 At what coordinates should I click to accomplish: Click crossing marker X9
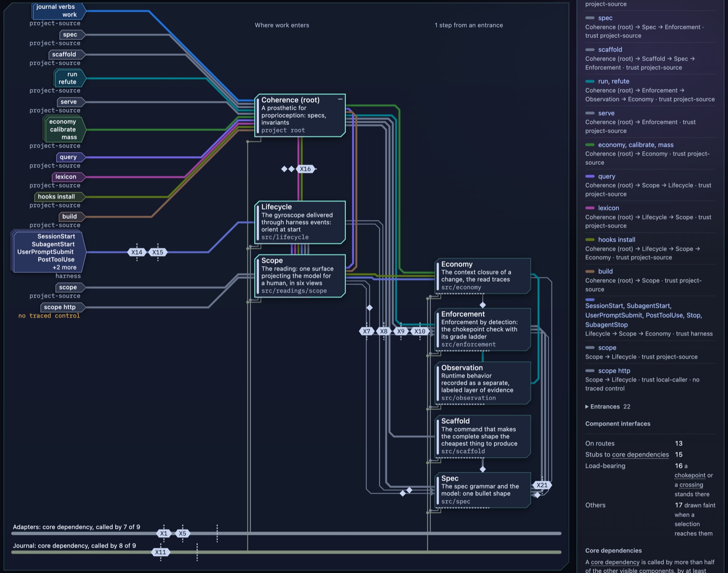(401, 331)
